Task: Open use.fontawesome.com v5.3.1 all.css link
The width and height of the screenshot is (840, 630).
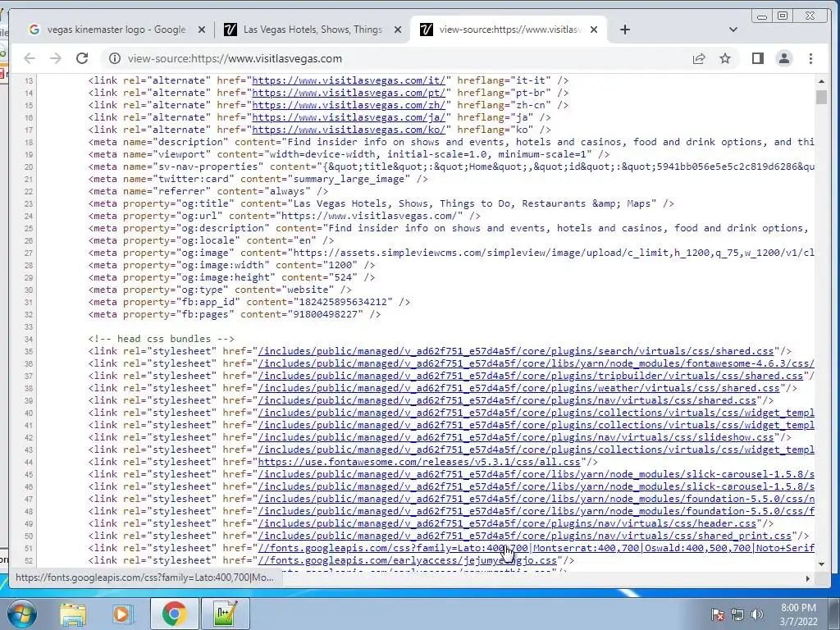Action: point(419,462)
